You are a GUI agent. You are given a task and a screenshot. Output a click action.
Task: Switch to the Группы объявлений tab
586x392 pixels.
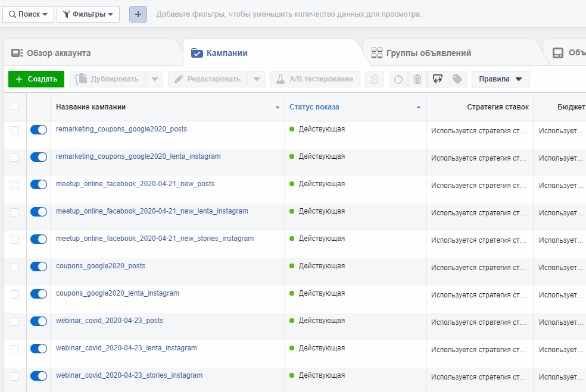(426, 52)
